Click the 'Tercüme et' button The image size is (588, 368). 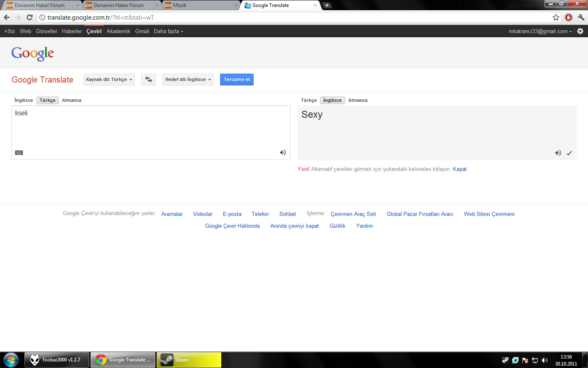pyautogui.click(x=237, y=79)
